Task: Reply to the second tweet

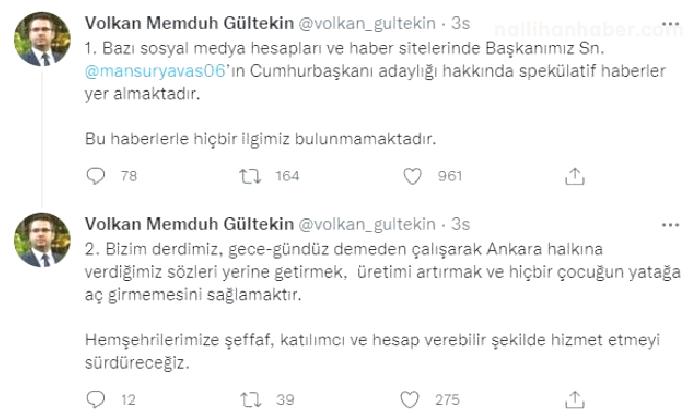Action: (x=96, y=399)
